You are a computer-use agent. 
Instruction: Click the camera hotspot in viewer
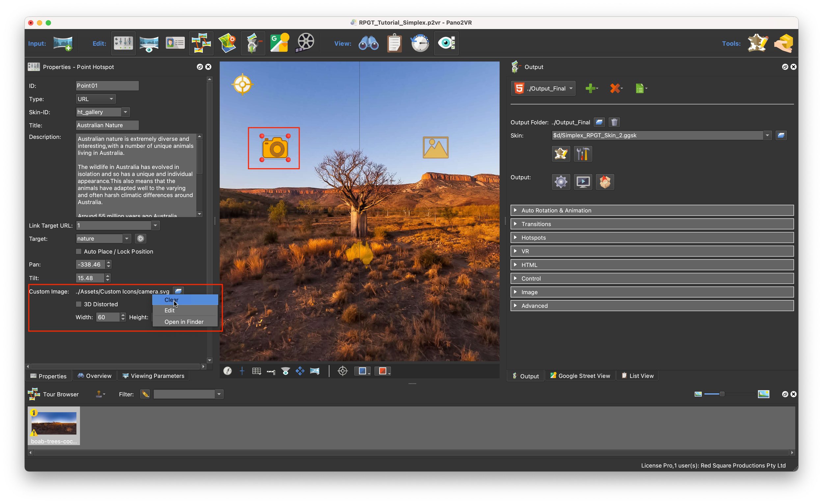(x=275, y=148)
